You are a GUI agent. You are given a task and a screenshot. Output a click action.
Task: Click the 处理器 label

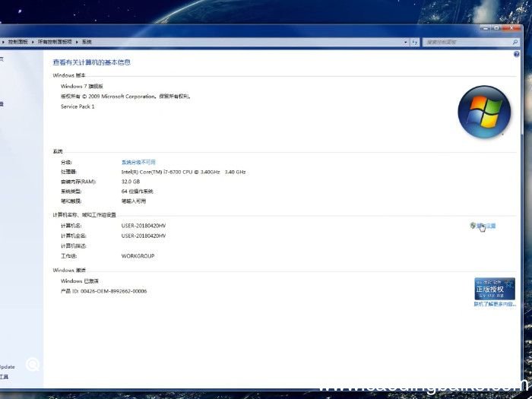[x=69, y=172]
